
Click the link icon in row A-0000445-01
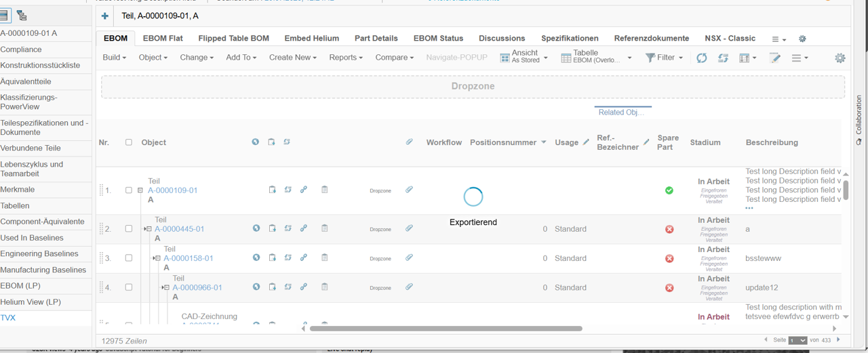[304, 229]
